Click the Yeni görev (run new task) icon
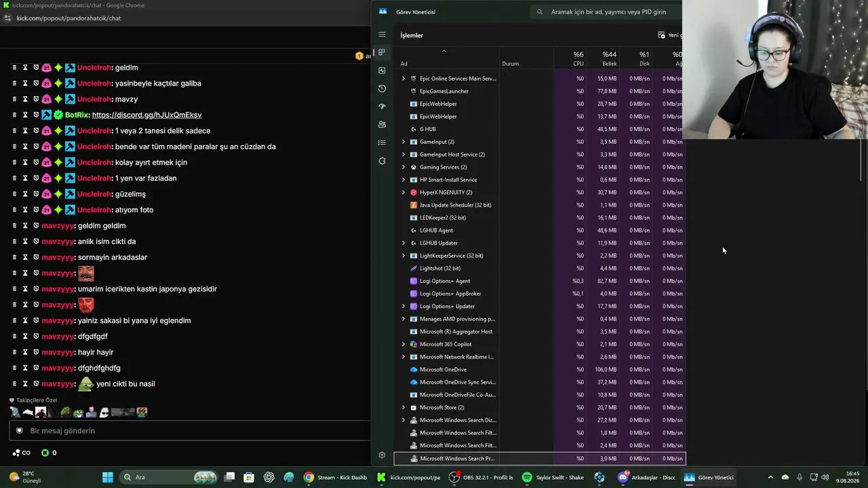Screen dimensions: 868x488 [x=661, y=35]
